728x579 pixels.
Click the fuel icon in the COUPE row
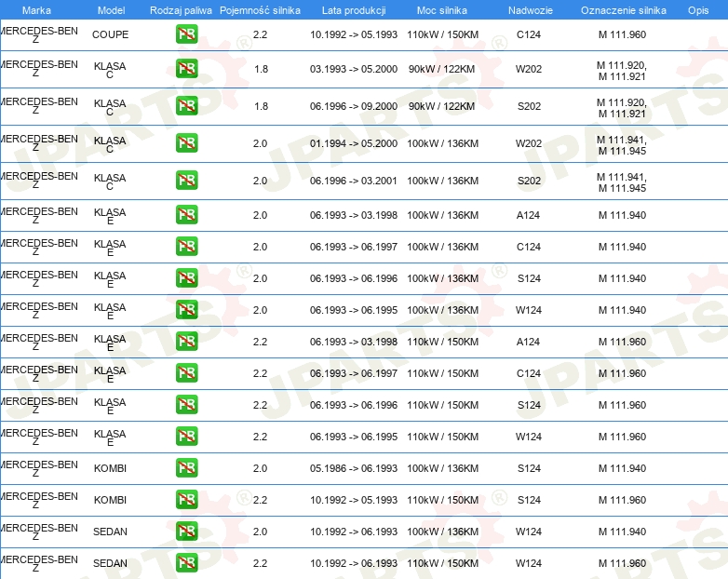pos(187,35)
